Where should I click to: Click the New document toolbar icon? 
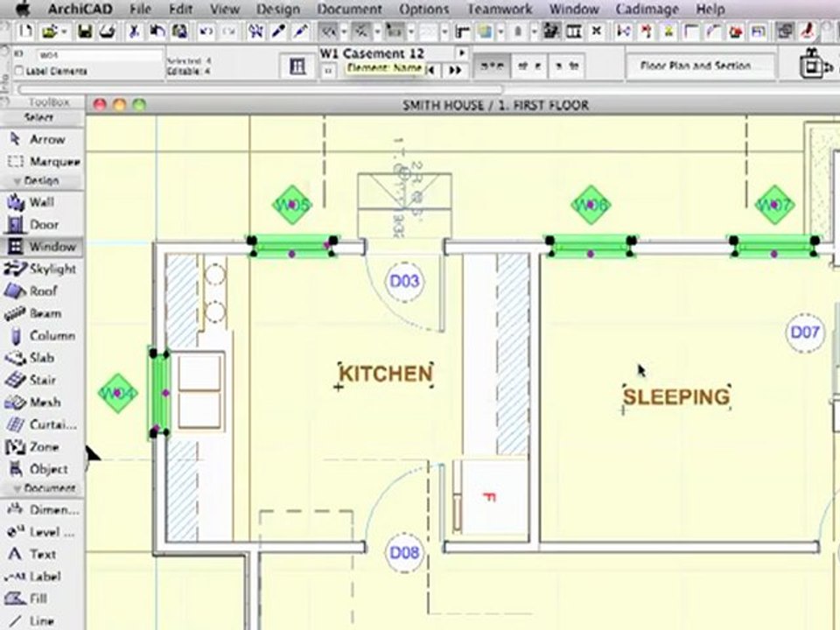[25, 32]
